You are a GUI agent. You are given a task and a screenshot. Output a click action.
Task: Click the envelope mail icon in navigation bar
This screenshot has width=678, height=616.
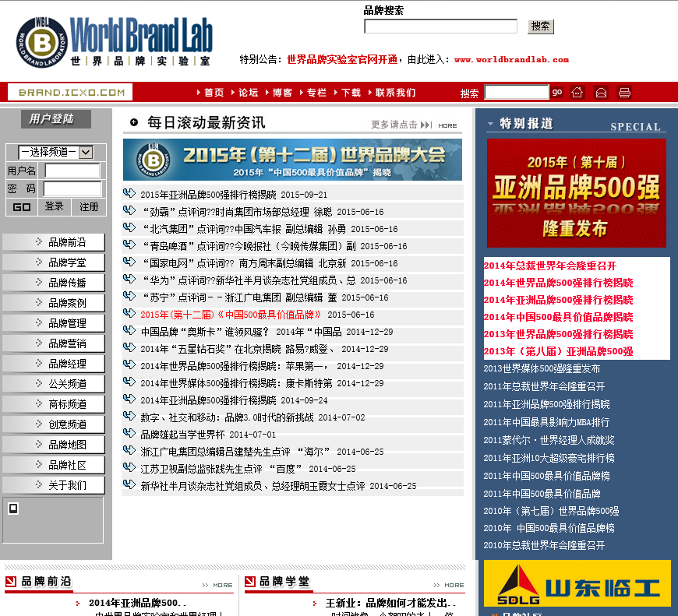tap(601, 93)
